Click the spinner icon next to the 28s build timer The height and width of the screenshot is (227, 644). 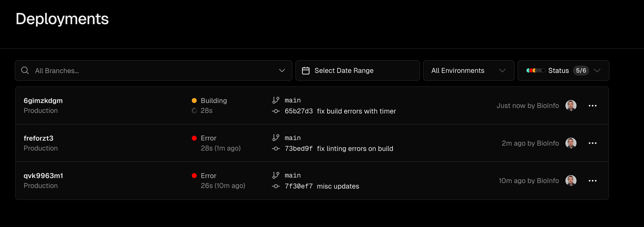click(x=195, y=110)
